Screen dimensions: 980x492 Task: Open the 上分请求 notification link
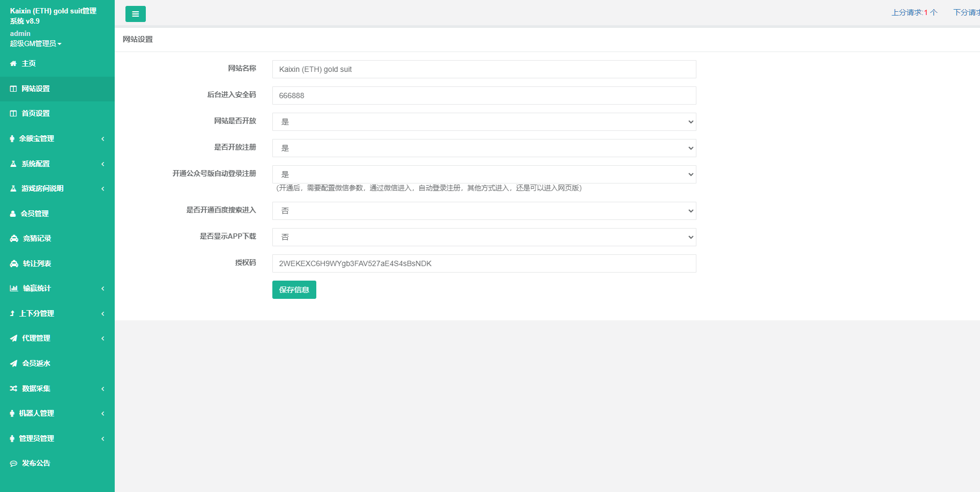tap(914, 12)
